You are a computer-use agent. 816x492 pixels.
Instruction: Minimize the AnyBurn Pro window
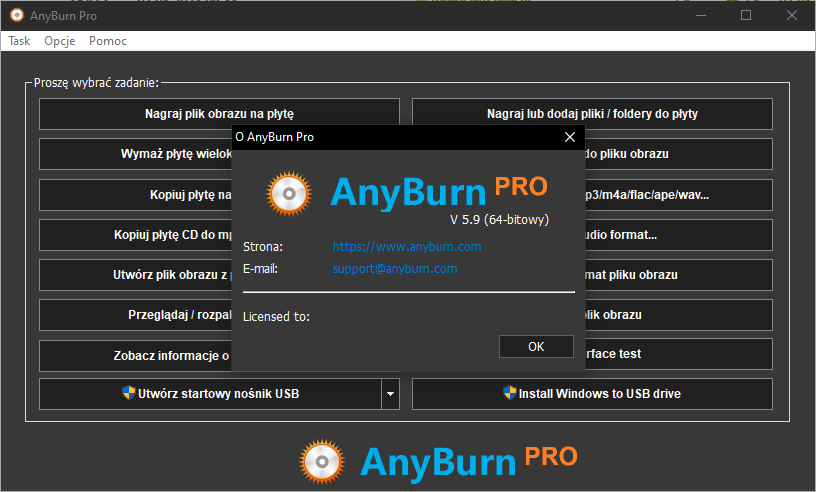click(701, 16)
